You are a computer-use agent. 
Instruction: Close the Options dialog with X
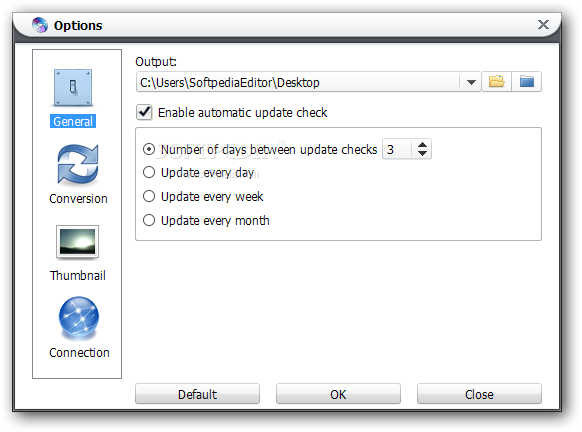click(x=543, y=25)
